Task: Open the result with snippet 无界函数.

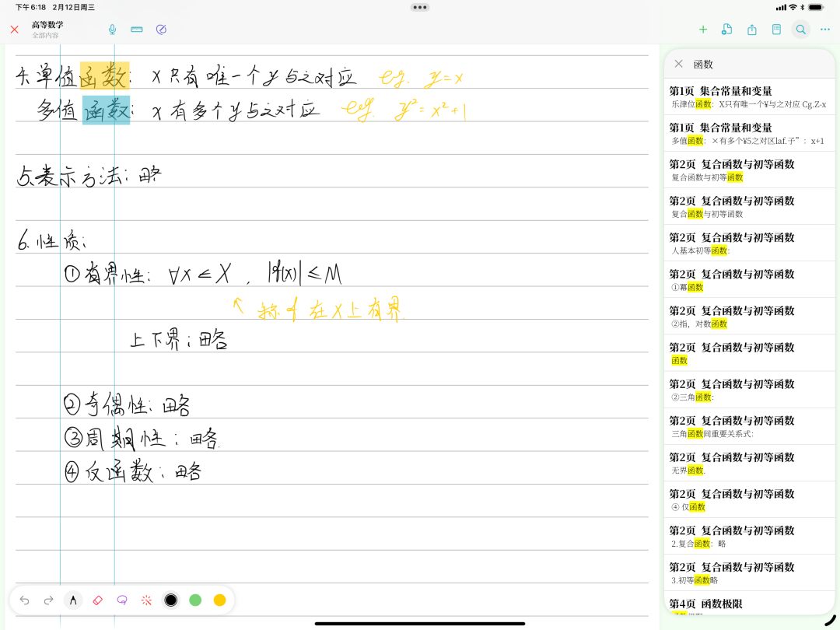Action: pos(750,463)
